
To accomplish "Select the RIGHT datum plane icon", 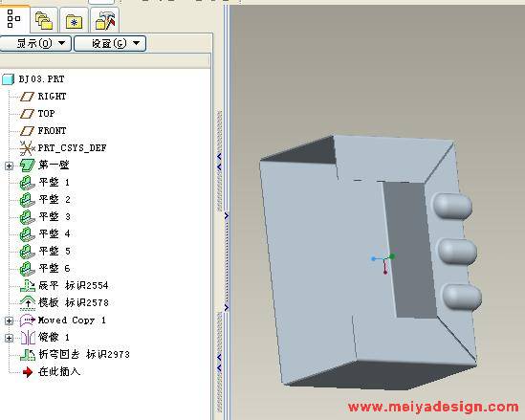I will click(27, 97).
